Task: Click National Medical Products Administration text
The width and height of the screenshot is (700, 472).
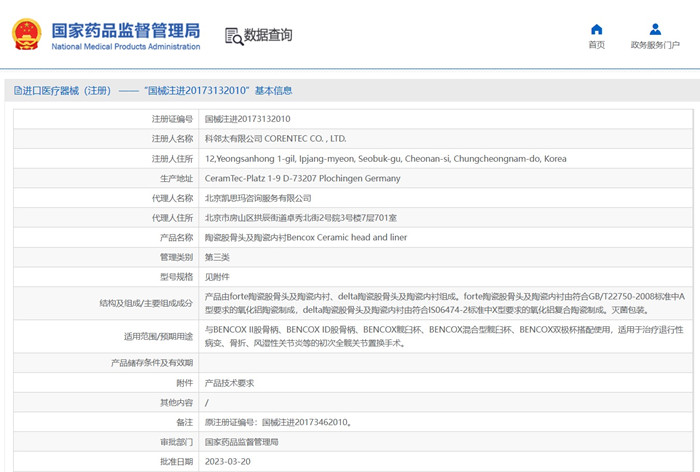Action: point(126,46)
